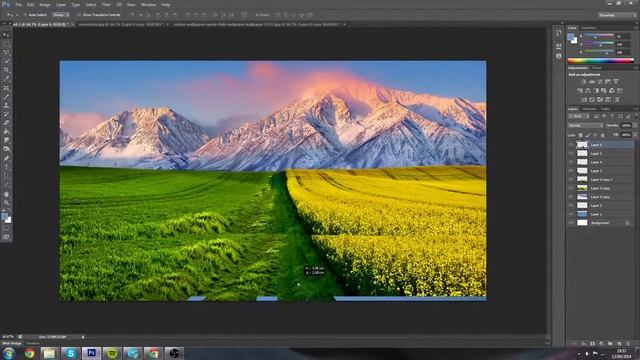Select the History Brush tool
Viewport: 640px width, 360px height.
pos(6,114)
